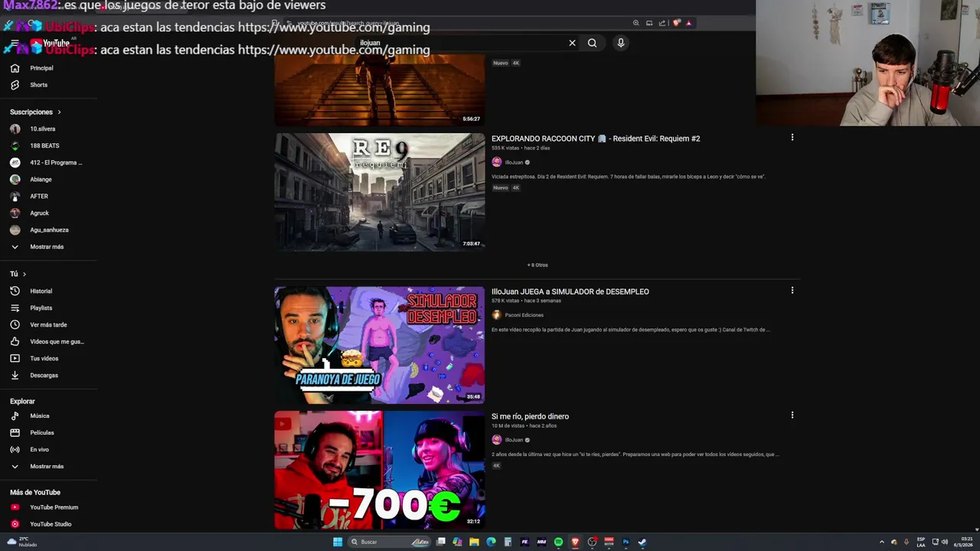Open Spotify from the taskbar
Image resolution: width=980 pixels, height=551 pixels.
(558, 542)
